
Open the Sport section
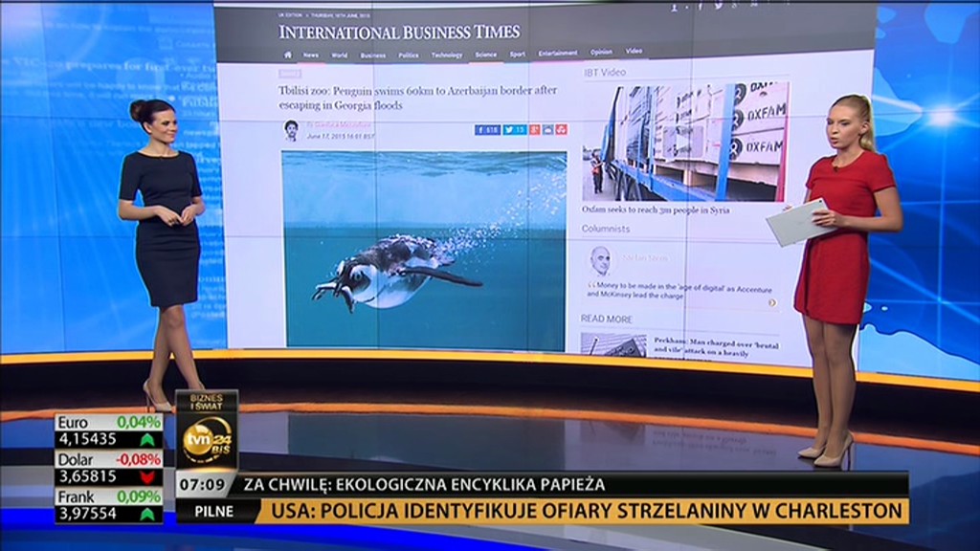pos(518,54)
